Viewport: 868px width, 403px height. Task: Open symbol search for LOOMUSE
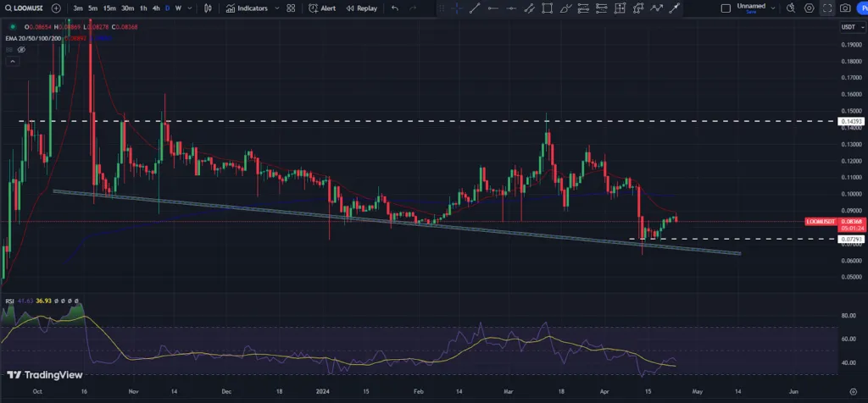click(x=24, y=8)
